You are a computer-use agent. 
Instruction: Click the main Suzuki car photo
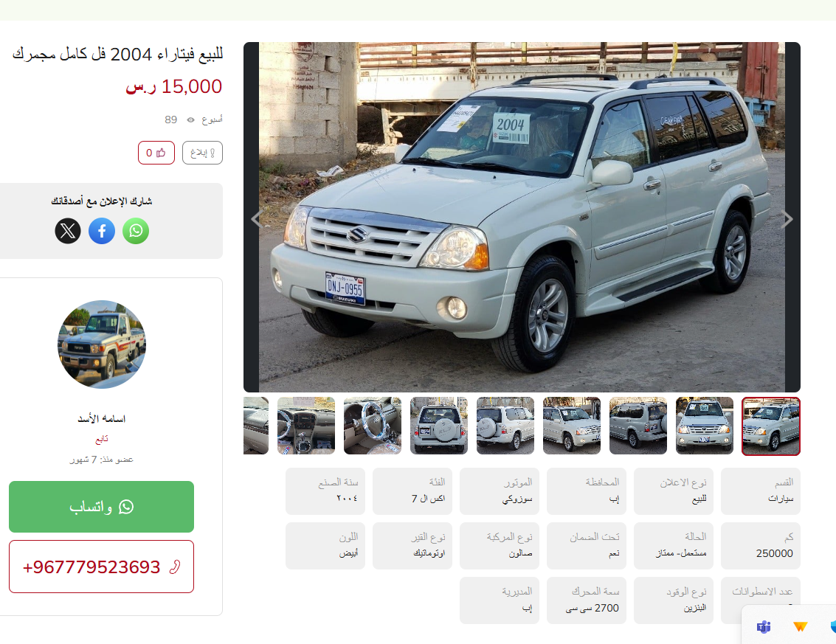[x=522, y=217]
